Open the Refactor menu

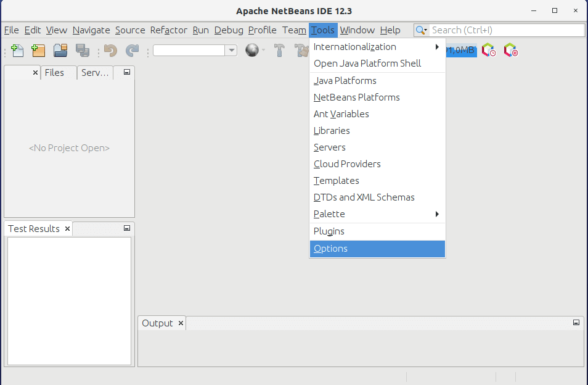point(168,30)
